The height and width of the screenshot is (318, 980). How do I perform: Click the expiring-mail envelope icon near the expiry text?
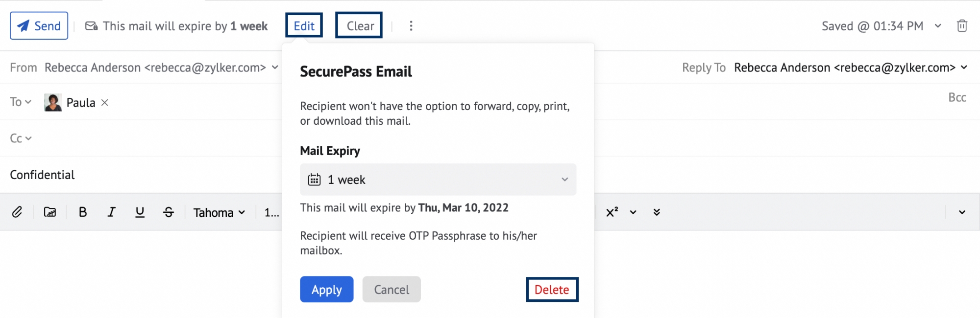[x=90, y=25]
